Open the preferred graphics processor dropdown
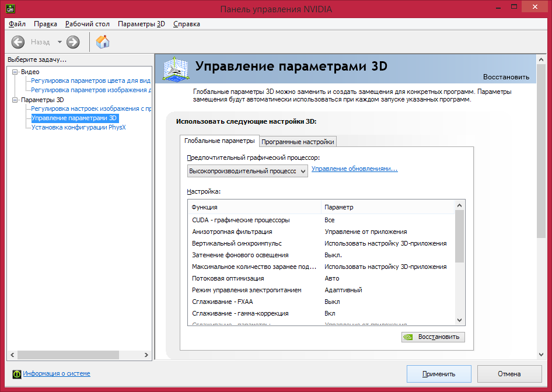This screenshot has width=552, height=392. tap(247, 171)
